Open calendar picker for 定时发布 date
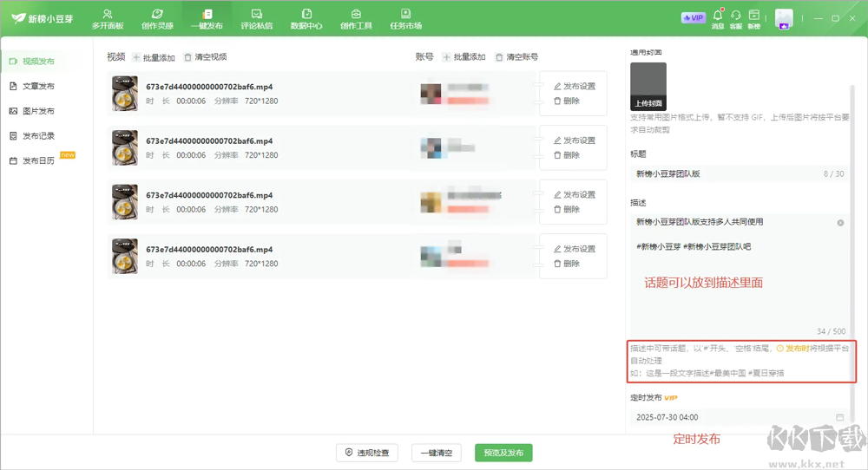Screen dimensions: 868x470 [x=839, y=417]
